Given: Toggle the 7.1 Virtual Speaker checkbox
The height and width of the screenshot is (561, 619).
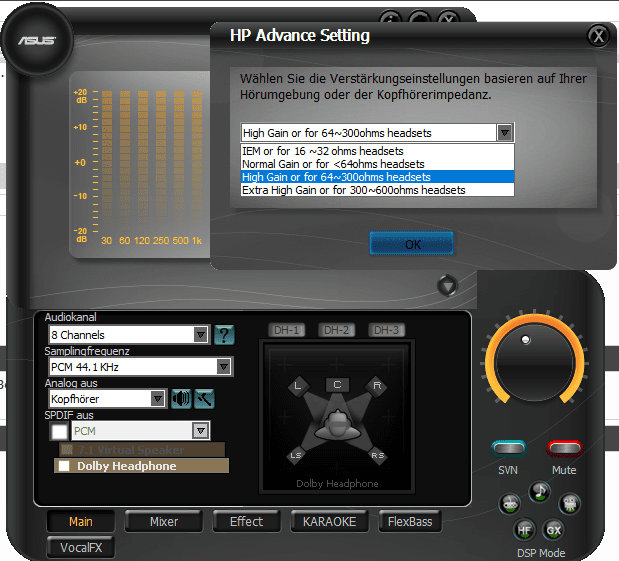Looking at the screenshot, I should 68,450.
